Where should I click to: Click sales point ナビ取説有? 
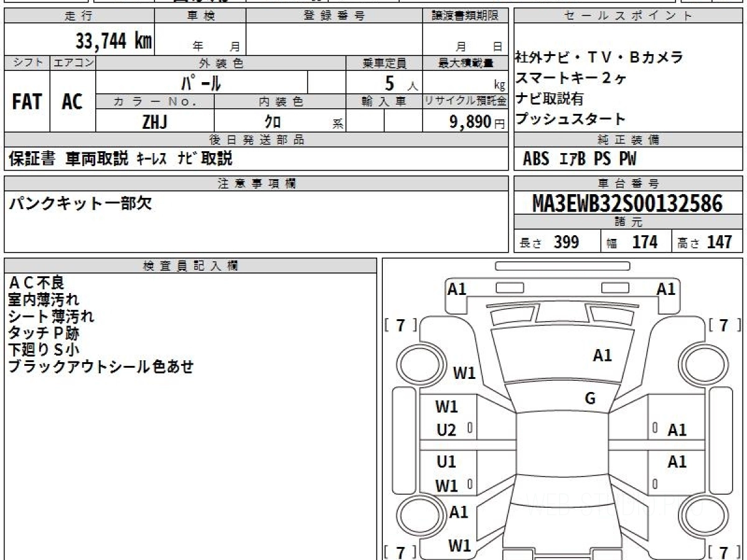click(550, 98)
